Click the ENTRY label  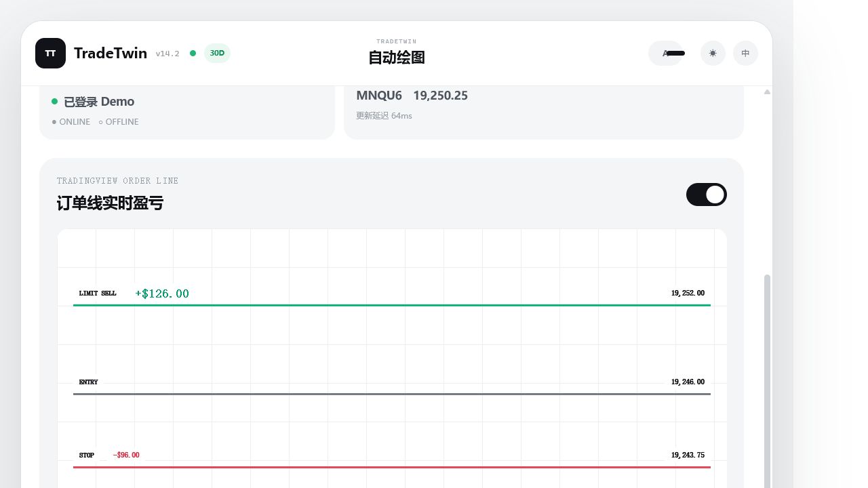88,382
